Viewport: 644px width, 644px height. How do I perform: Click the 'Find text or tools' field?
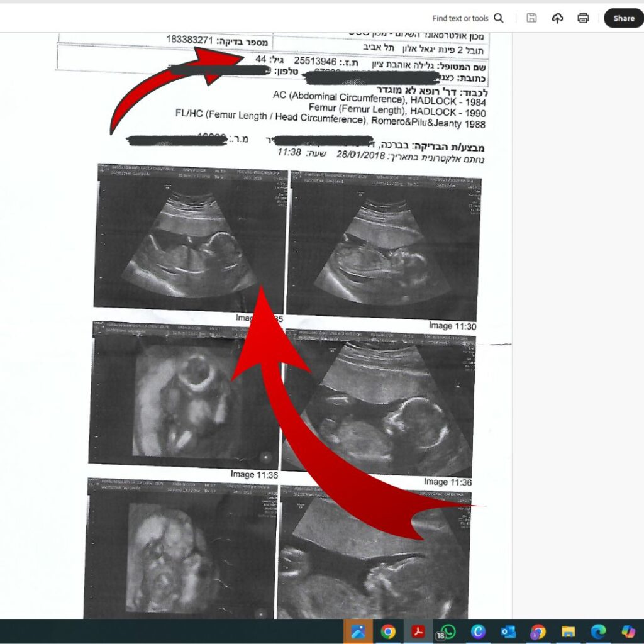tap(460, 18)
